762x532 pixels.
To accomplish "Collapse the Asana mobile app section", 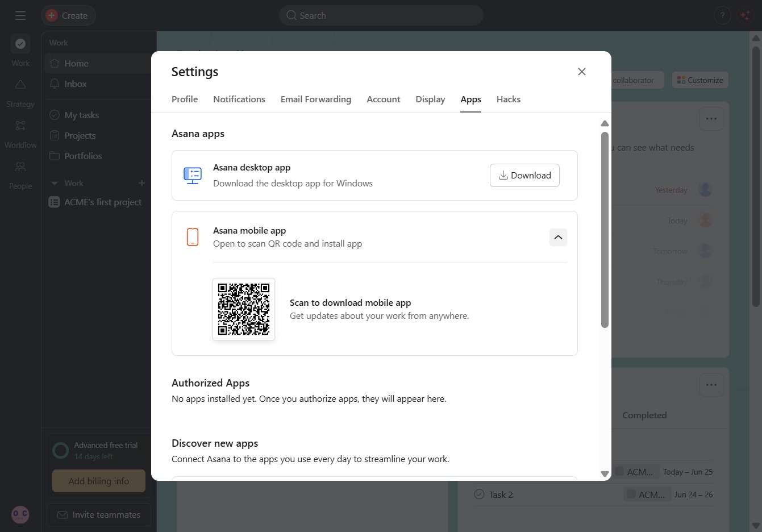I will [558, 237].
